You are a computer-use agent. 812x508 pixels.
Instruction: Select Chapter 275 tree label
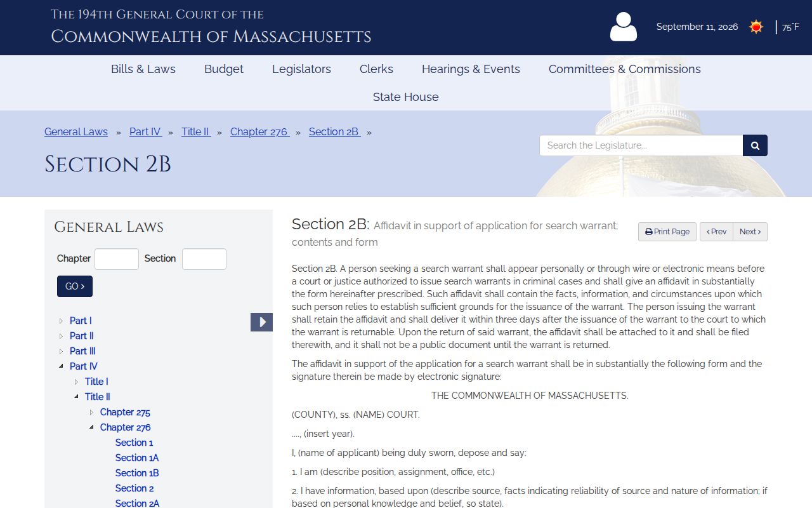[125, 412]
